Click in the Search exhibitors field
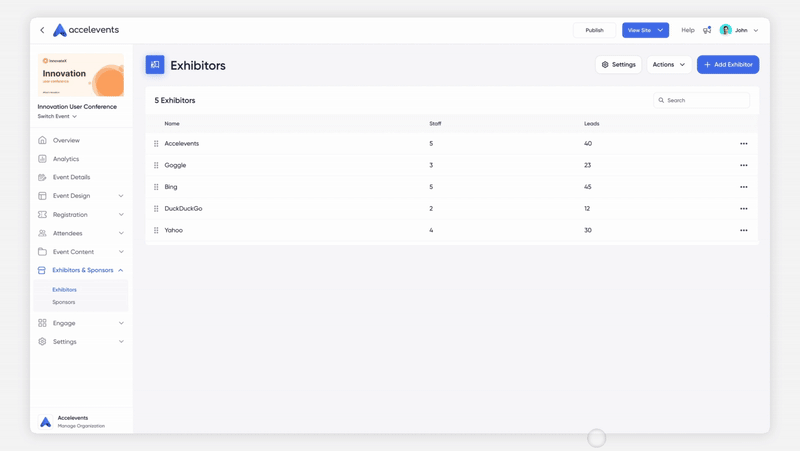The image size is (800, 451). tap(702, 101)
